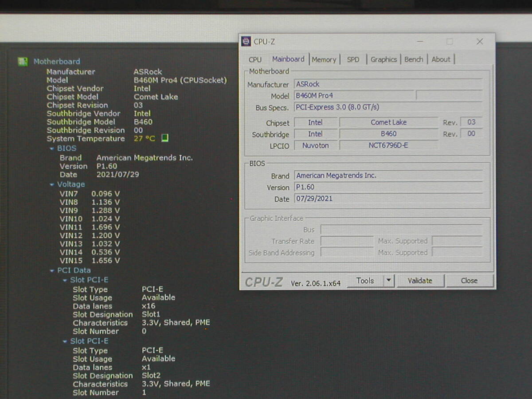Open the Memory tab

(324, 59)
